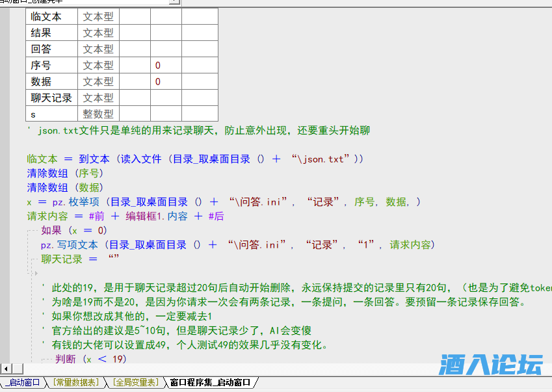
Task: Click the 清除数组 (数据) line
Action: [65, 188]
